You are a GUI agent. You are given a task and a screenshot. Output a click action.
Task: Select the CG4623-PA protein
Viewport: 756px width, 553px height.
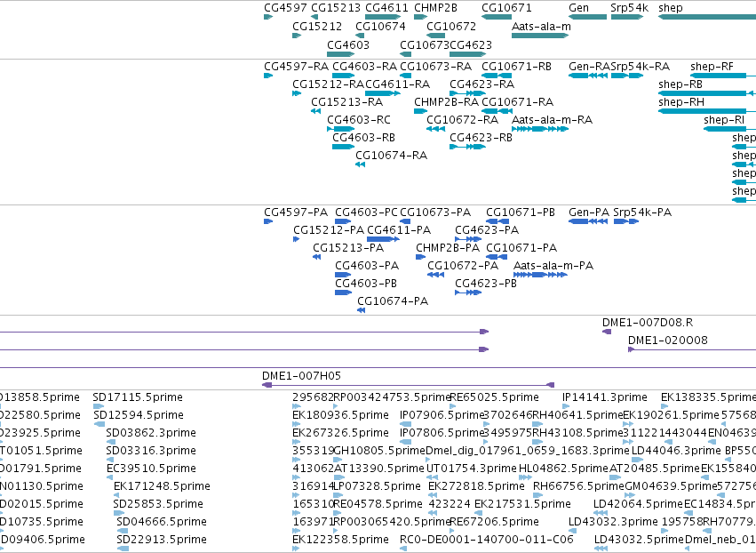[x=468, y=239]
